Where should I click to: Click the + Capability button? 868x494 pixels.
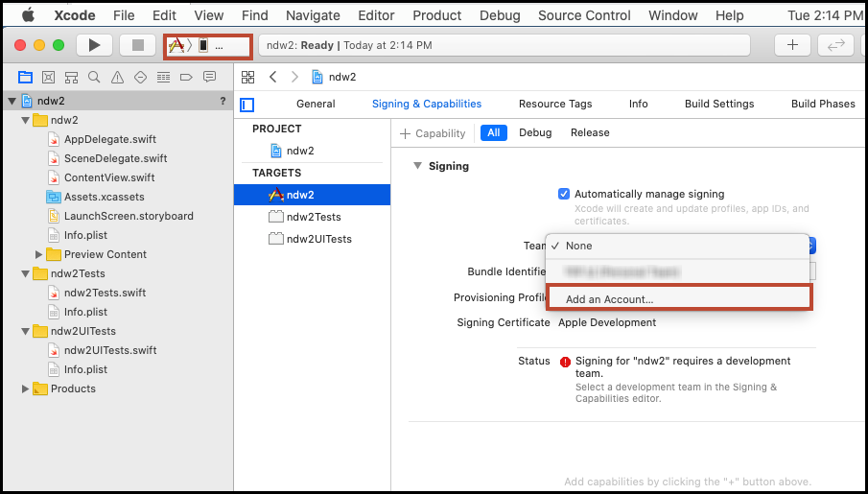tap(433, 133)
